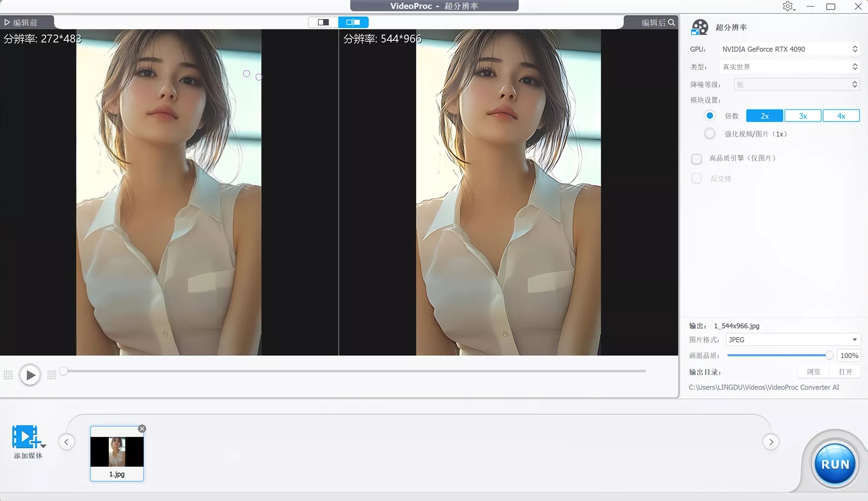
Task: Open the 降噪等级 denoise level dropdown
Action: coord(796,85)
